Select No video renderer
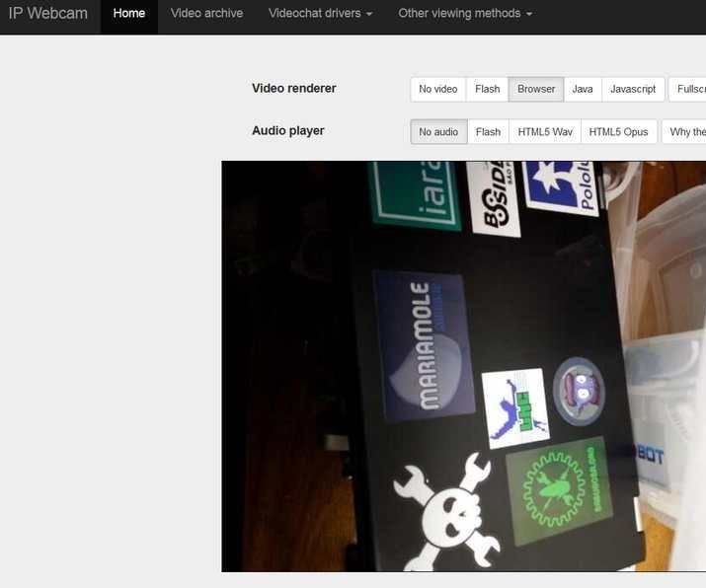 (438, 89)
